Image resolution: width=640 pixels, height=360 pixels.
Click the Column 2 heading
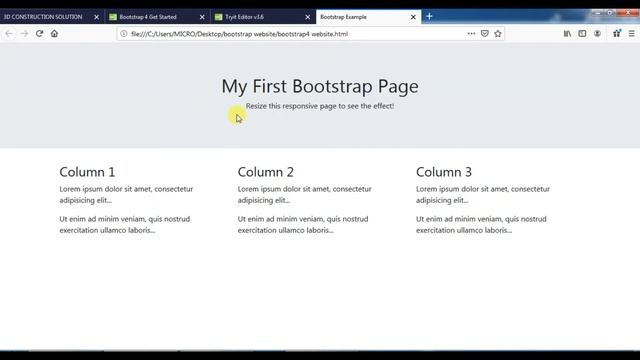click(266, 172)
